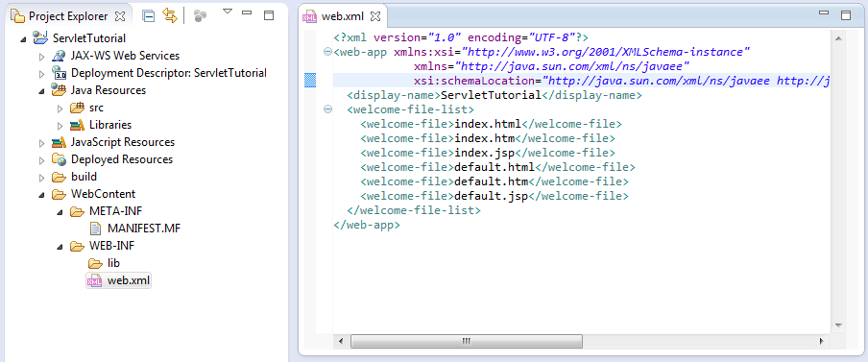Fold the welcome-file-list element
868x362 pixels.
point(327,109)
